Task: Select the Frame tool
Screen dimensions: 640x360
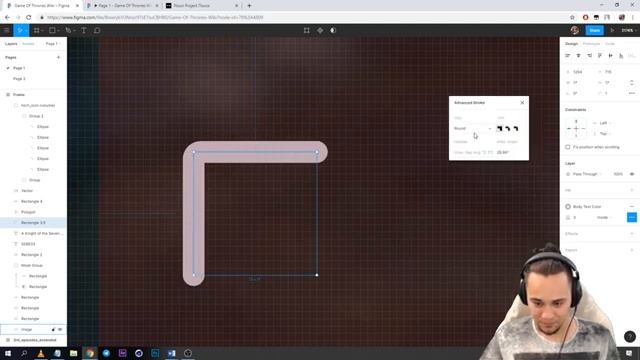Action: click(x=37, y=30)
